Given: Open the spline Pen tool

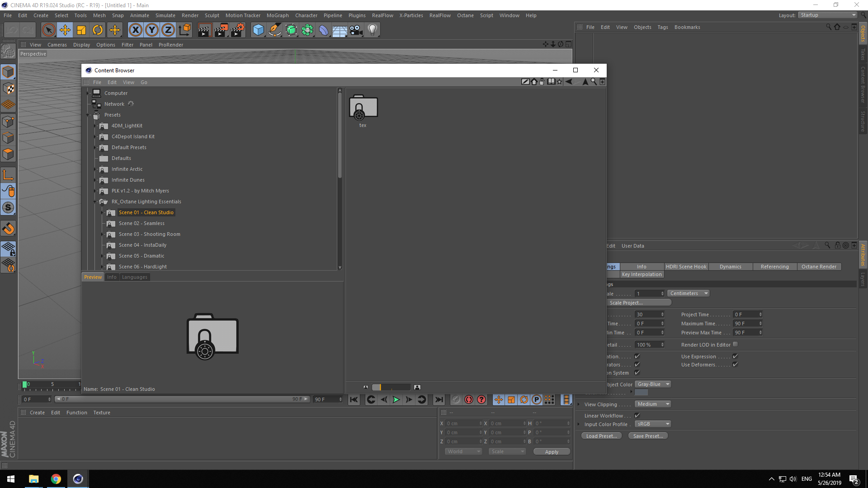Looking at the screenshot, I should point(274,30).
